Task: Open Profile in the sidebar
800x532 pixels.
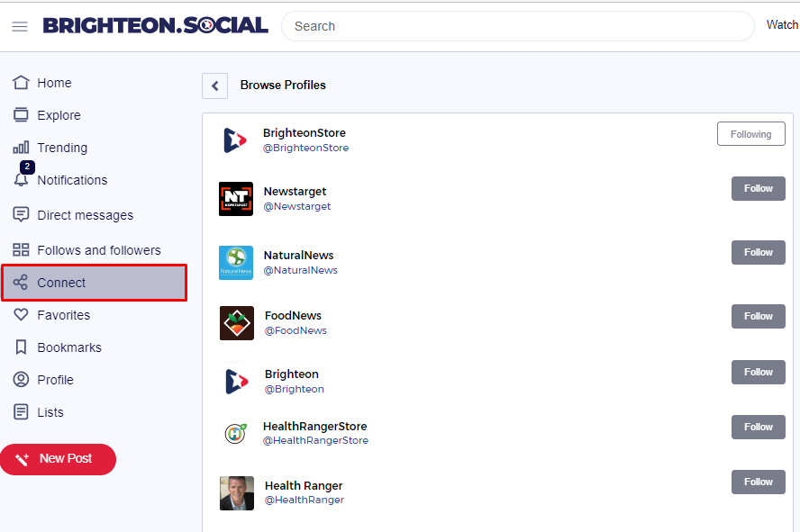Action: (x=55, y=380)
